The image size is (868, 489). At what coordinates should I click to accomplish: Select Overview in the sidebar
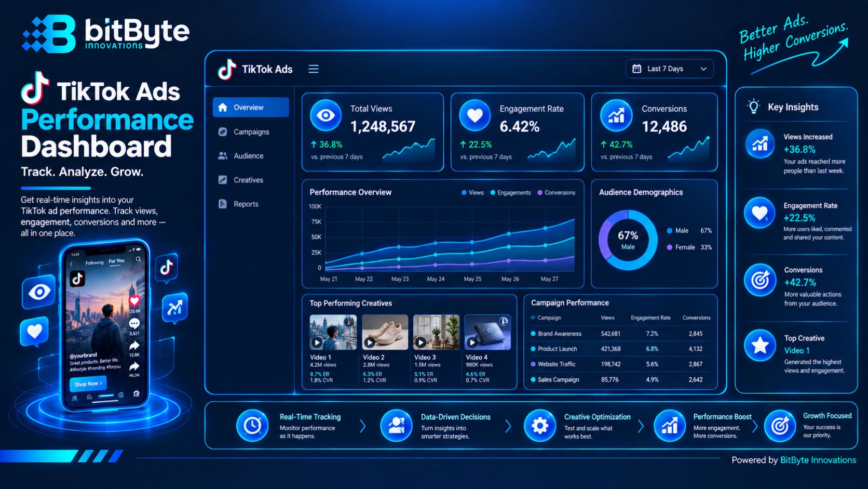click(x=251, y=107)
